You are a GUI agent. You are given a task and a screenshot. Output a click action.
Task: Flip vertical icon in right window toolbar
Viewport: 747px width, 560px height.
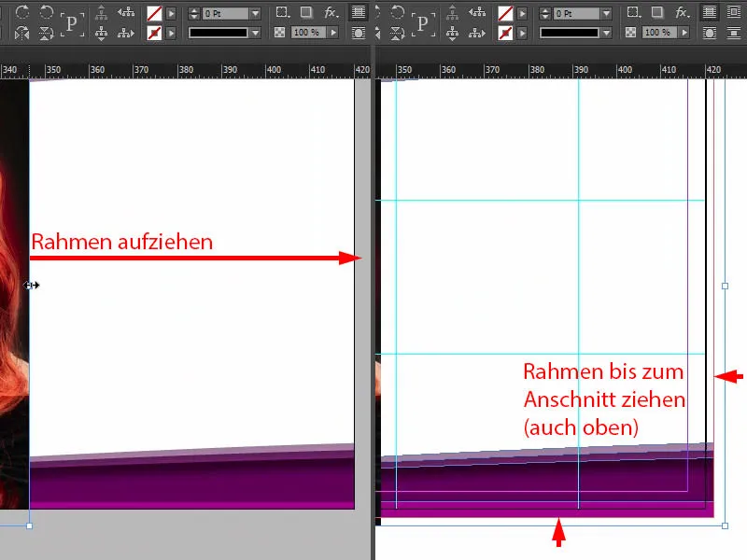tap(397, 33)
